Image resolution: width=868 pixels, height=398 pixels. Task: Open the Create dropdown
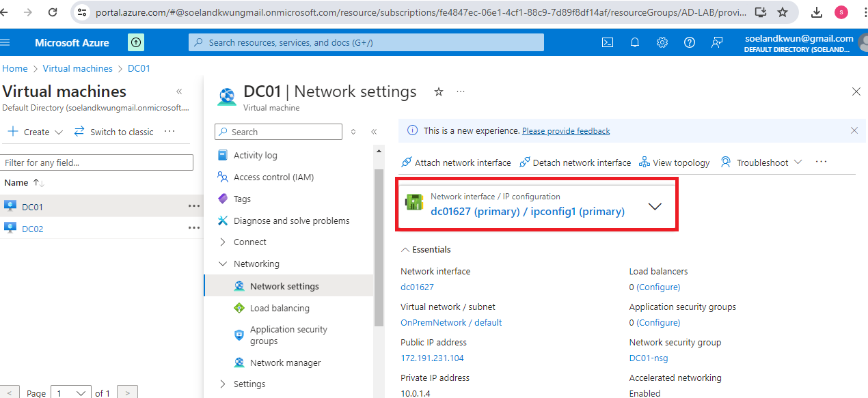coord(35,132)
